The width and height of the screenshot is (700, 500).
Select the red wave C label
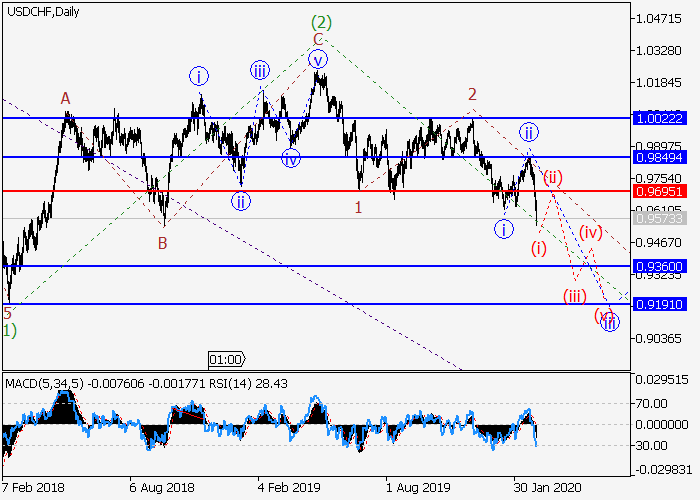coord(317,39)
